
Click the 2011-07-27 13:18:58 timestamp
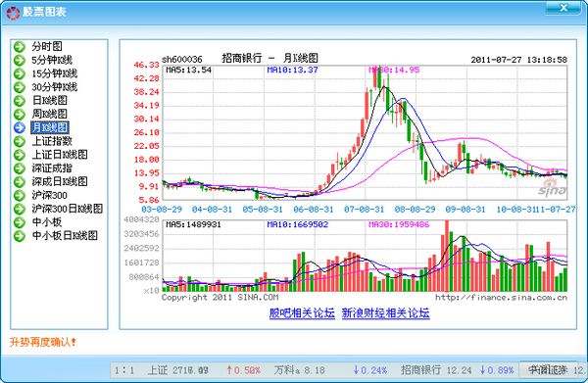click(519, 60)
